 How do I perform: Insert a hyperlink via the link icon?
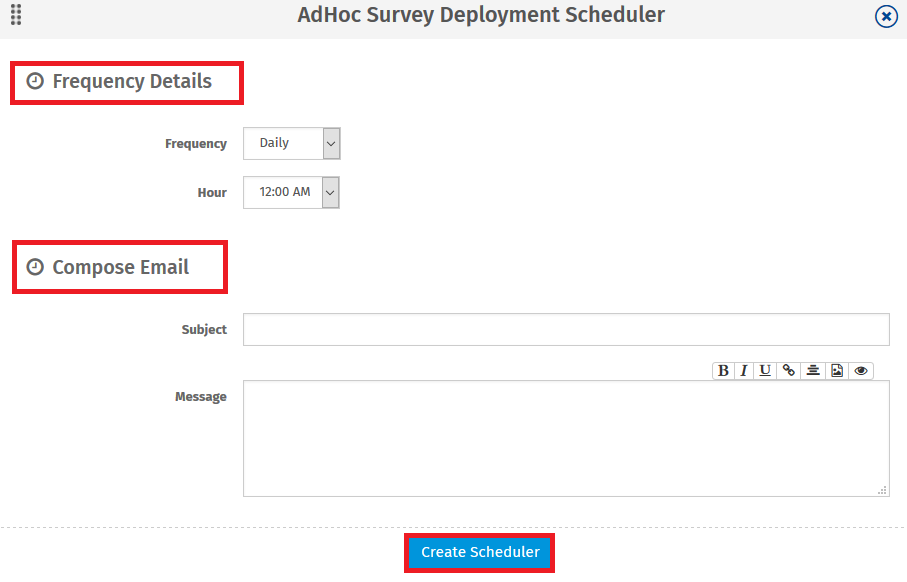coord(789,370)
